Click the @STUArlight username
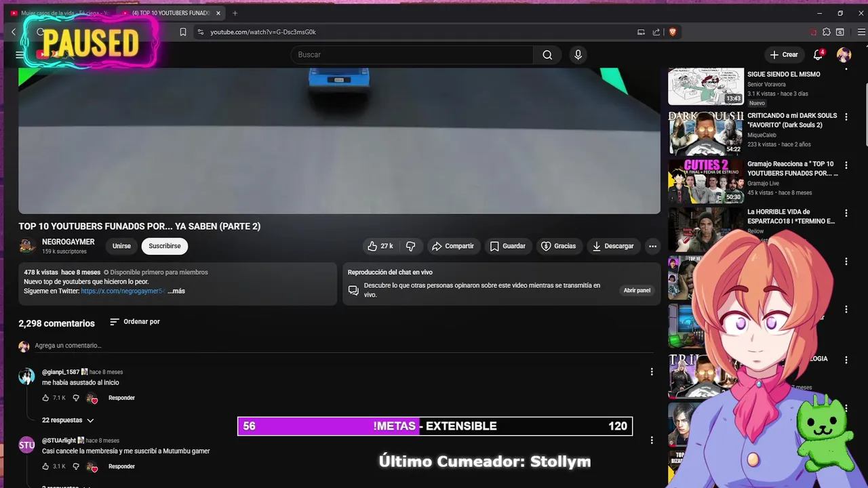The image size is (868, 488). coord(59,441)
